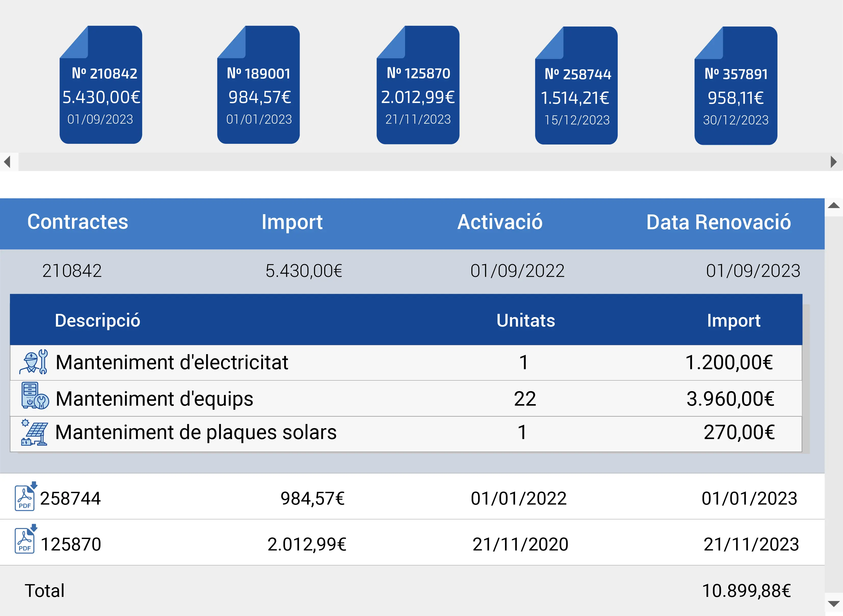Click the solar panel maintenance icon
This screenshot has height=616, width=843.
point(34,432)
